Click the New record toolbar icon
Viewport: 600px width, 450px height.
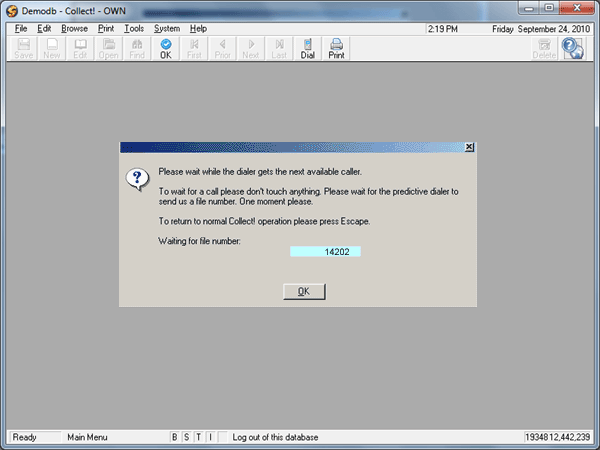52,49
